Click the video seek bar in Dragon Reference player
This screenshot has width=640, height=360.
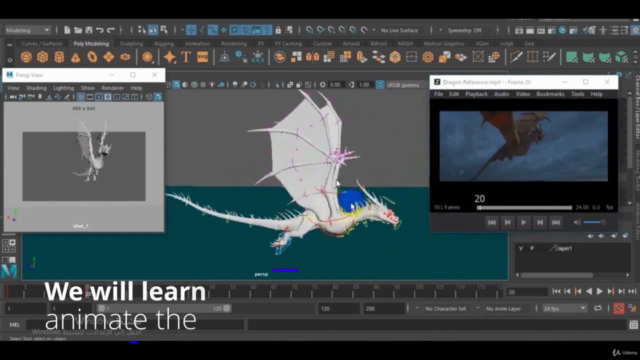(x=524, y=208)
